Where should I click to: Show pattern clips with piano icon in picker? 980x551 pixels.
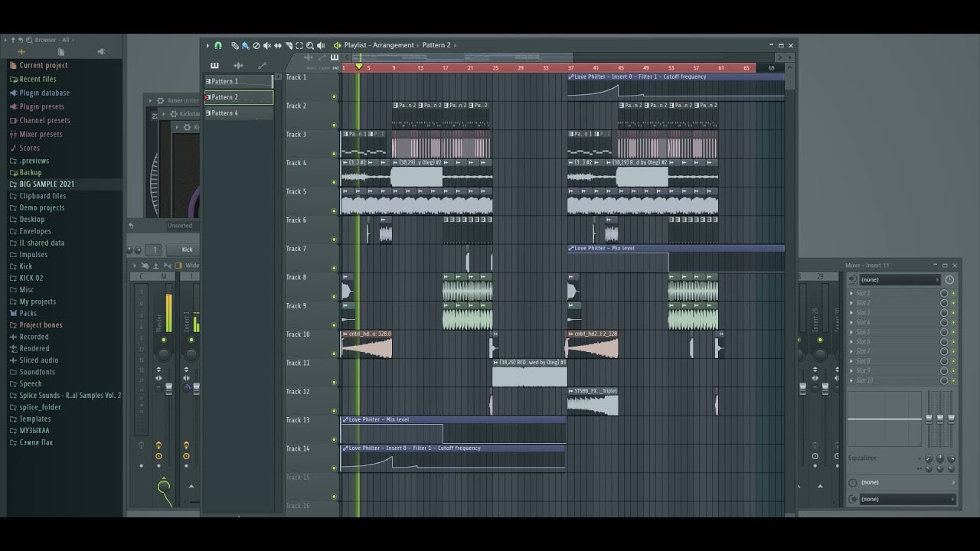tap(214, 66)
